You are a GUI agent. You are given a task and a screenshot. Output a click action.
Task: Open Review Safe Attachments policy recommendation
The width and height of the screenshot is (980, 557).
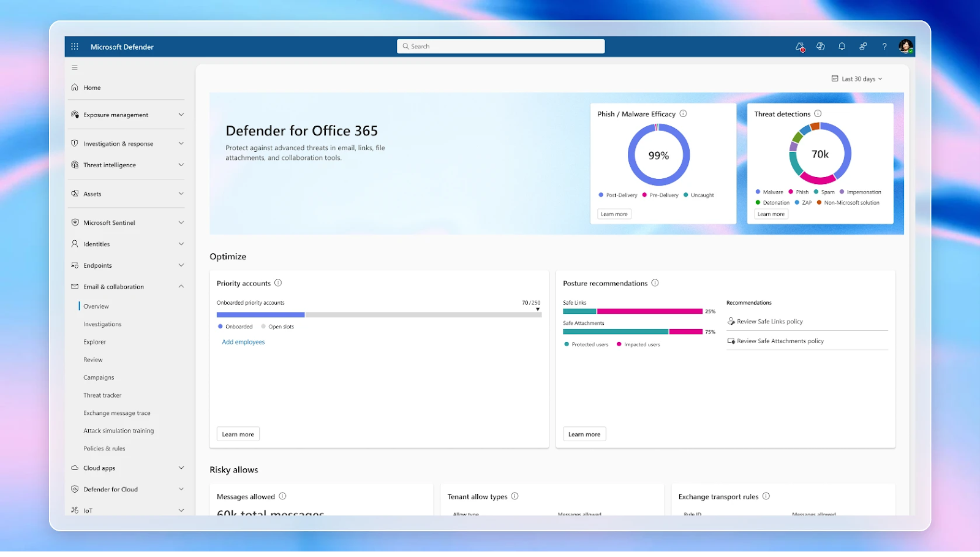coord(780,341)
